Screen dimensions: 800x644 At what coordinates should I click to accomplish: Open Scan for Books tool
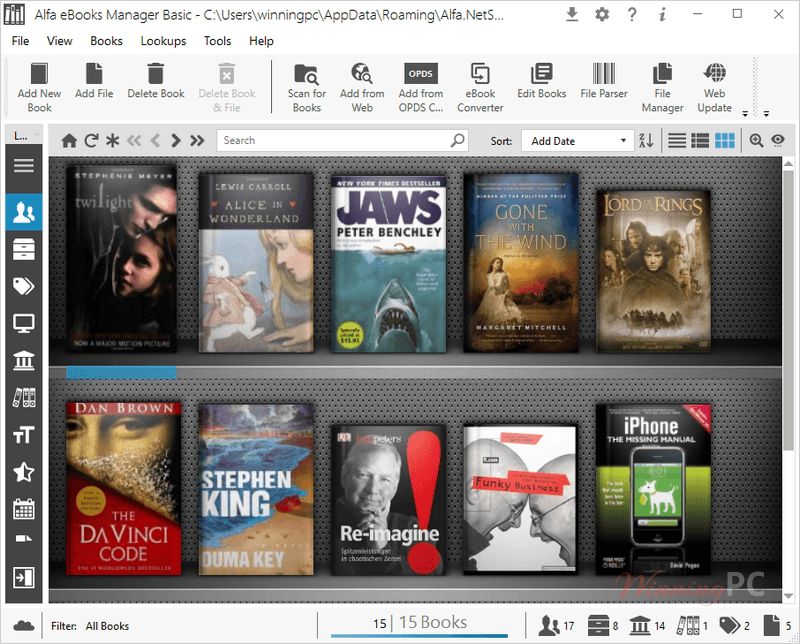click(x=307, y=87)
